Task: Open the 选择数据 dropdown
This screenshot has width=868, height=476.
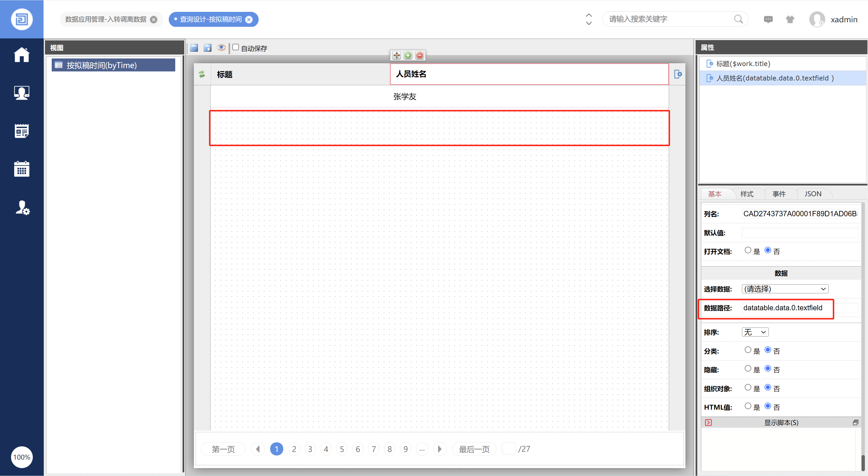Action: point(785,289)
